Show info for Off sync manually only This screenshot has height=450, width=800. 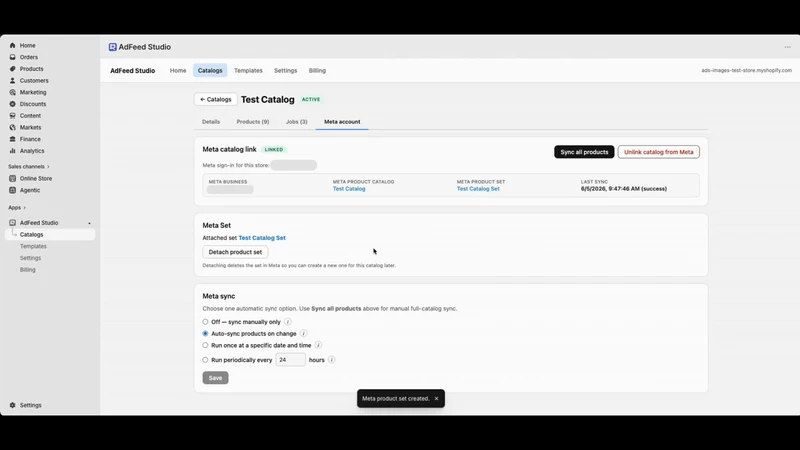(288, 322)
